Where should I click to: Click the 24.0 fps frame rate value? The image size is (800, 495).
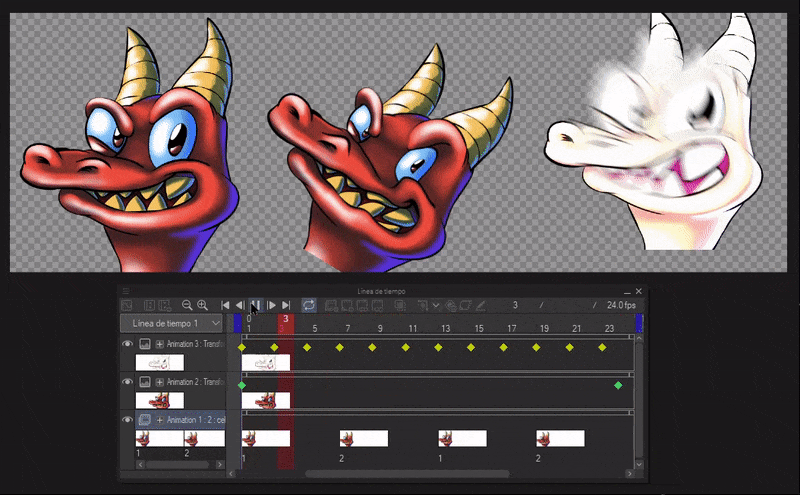(621, 305)
